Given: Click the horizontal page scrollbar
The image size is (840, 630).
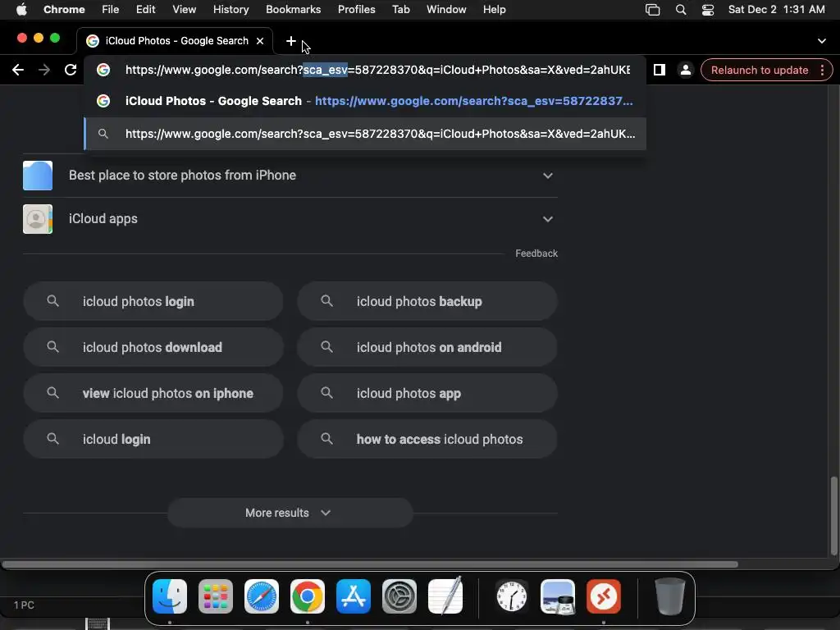Looking at the screenshot, I should [x=370, y=564].
